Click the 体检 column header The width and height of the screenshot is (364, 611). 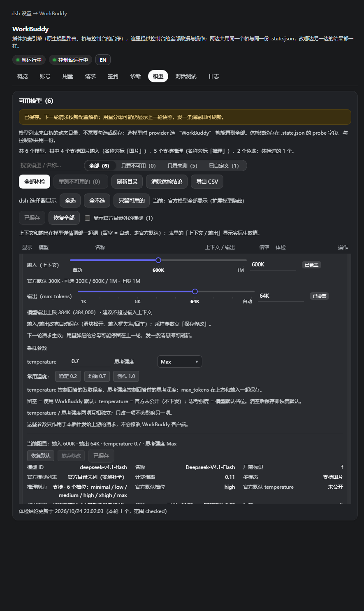point(281,247)
